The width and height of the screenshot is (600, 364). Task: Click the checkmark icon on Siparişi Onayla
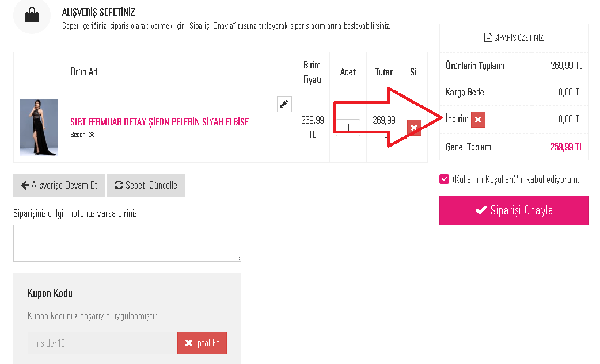coord(481,210)
